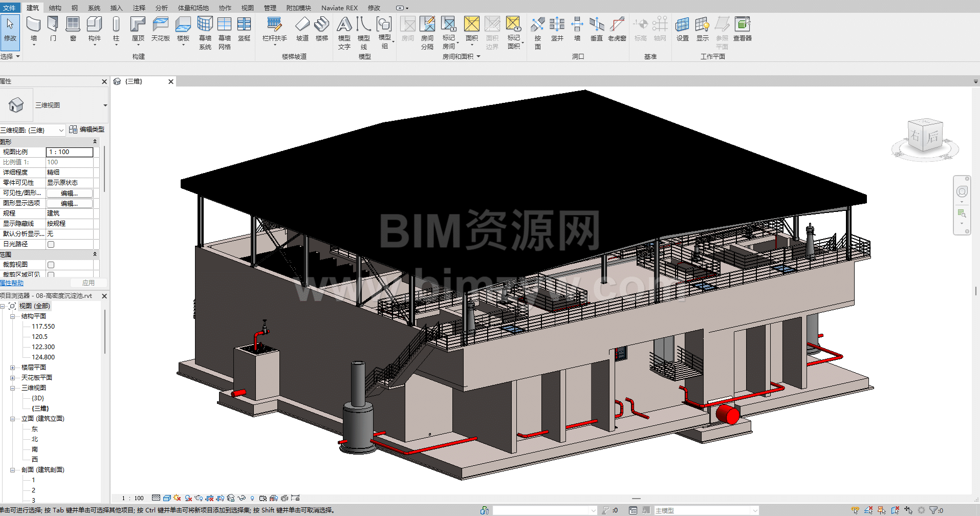Viewport: 980px width, 516px height.
Task: Click 编辑 button for 可见性/图形 row
Action: [70, 193]
